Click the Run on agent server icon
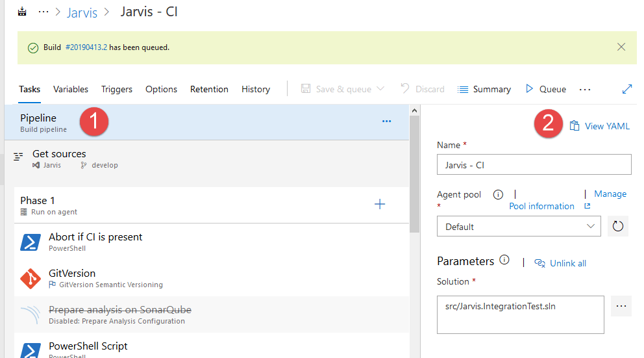 24,212
